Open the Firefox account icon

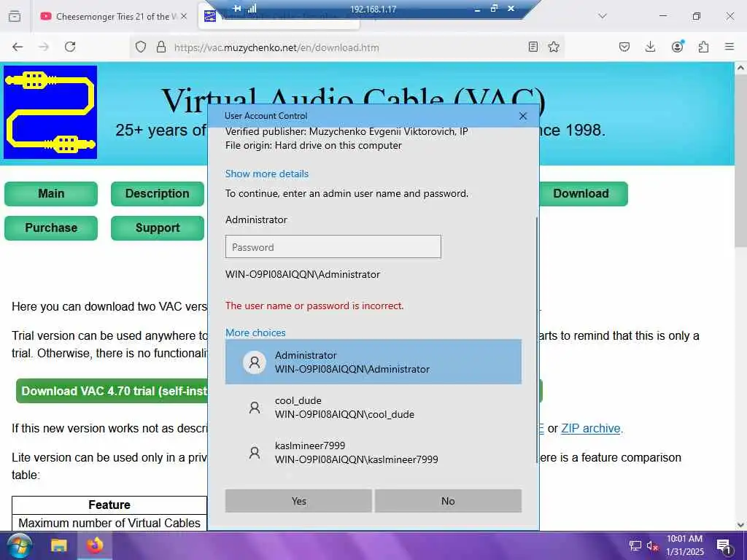[678, 46]
